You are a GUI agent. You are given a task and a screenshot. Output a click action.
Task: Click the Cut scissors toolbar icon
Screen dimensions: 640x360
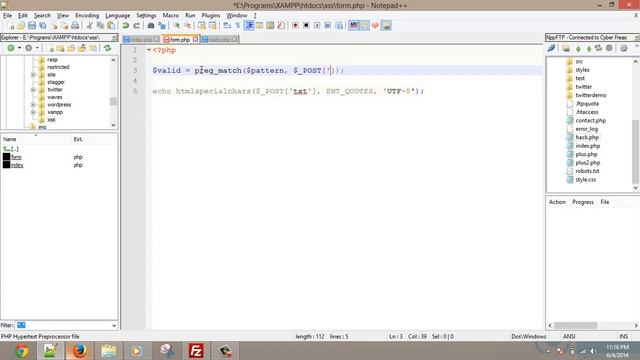pos(89,26)
